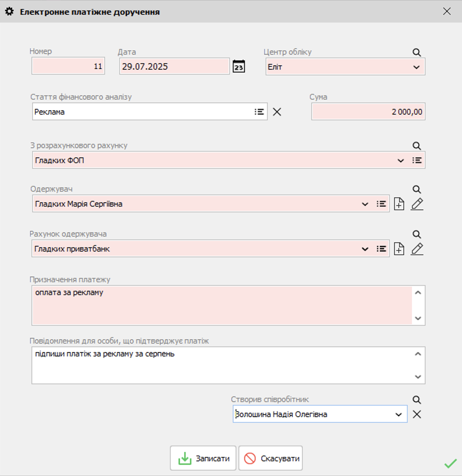Clear the Стаття фінансового аналізу field
This screenshot has height=476, width=462.
277,111
